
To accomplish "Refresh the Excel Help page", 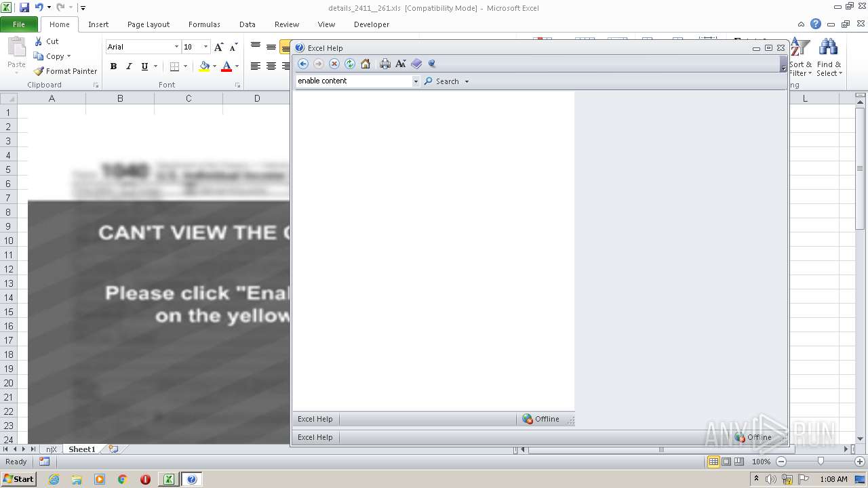I will tap(350, 64).
